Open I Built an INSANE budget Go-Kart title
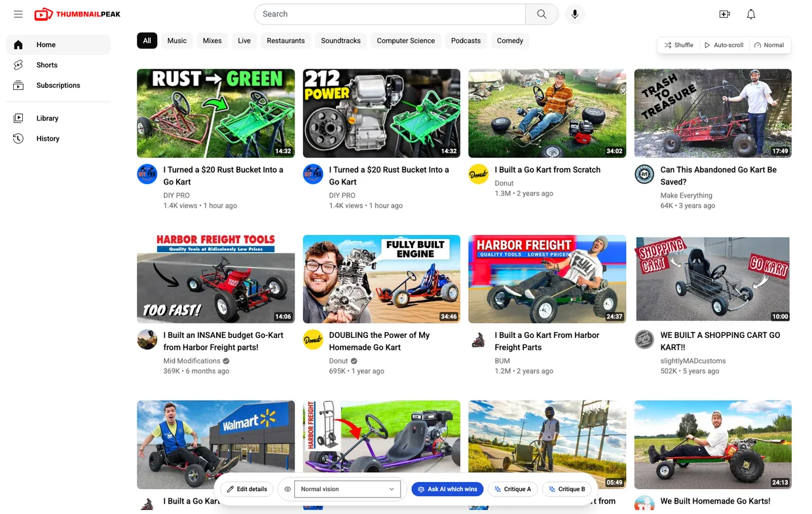Viewport: 812px width, 514px height. [223, 341]
